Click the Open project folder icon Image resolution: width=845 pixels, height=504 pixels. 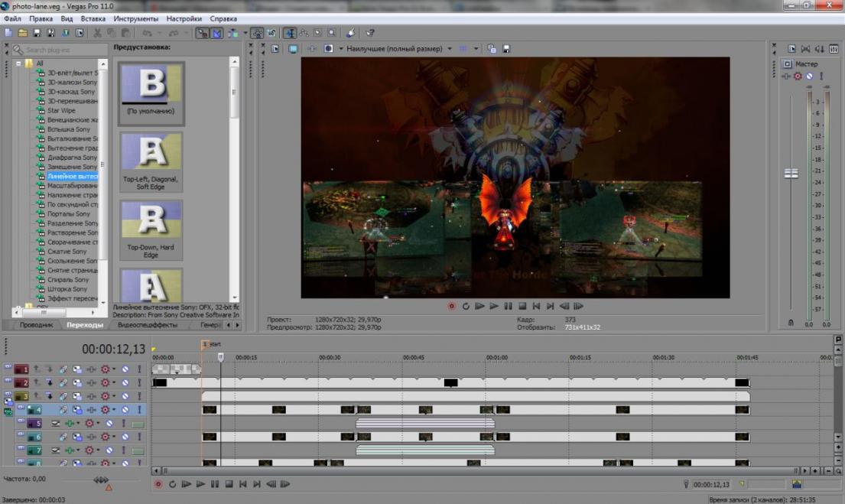[22, 33]
